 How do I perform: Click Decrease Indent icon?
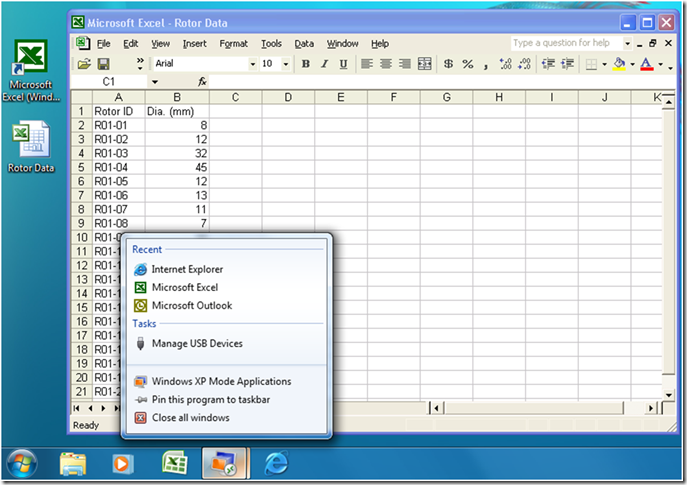coord(548,64)
